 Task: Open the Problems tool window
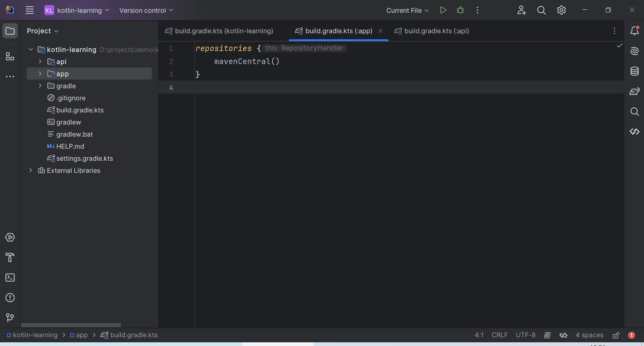[x=10, y=298]
